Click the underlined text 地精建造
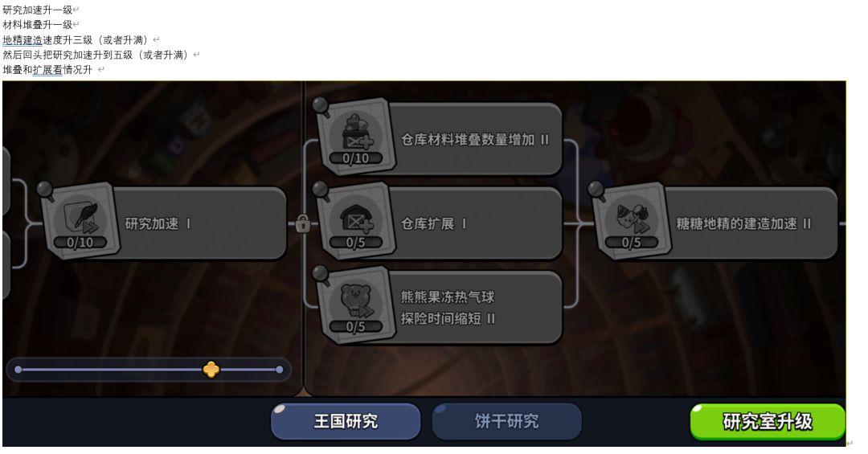Screen dimensions: 868x454 [23, 40]
